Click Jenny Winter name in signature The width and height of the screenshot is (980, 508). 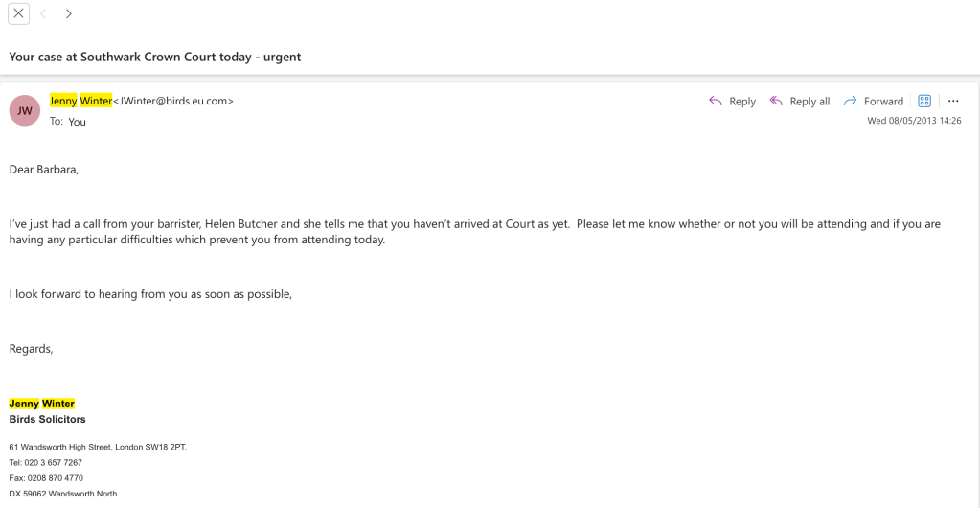pos(41,404)
